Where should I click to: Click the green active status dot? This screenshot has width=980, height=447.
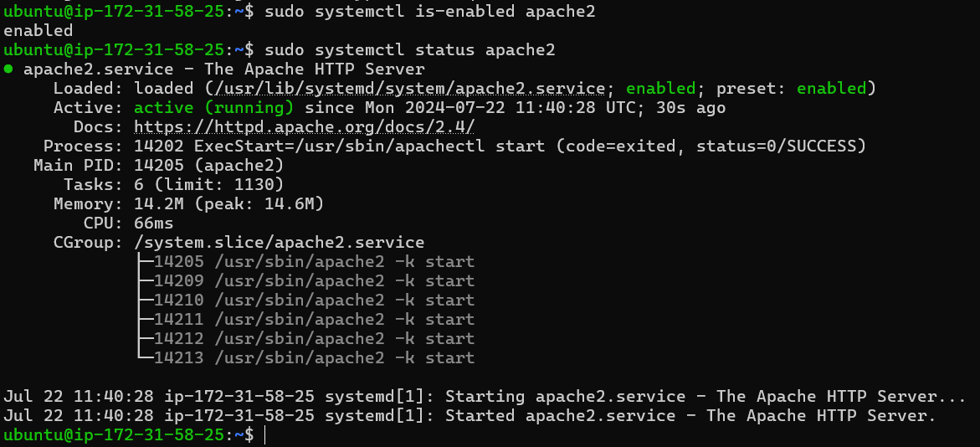coord(8,69)
